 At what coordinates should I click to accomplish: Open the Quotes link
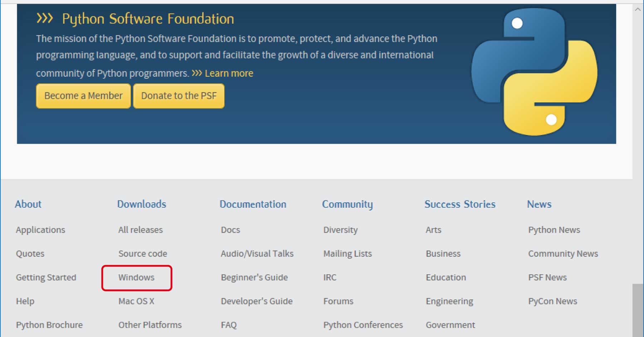pos(30,254)
